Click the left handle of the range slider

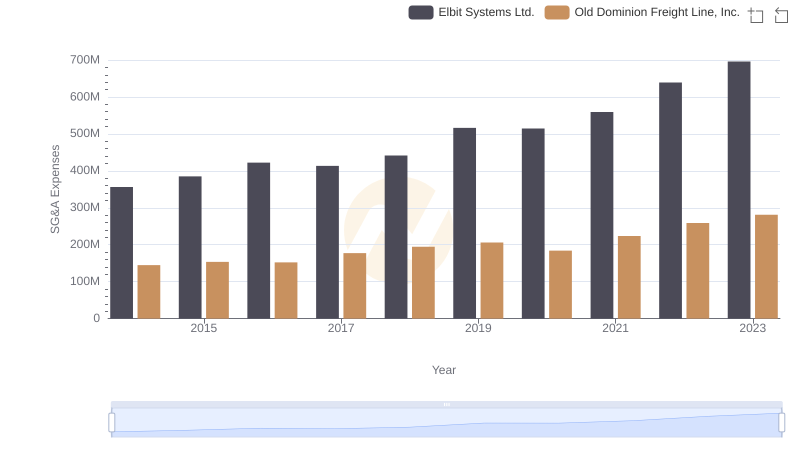coord(112,423)
